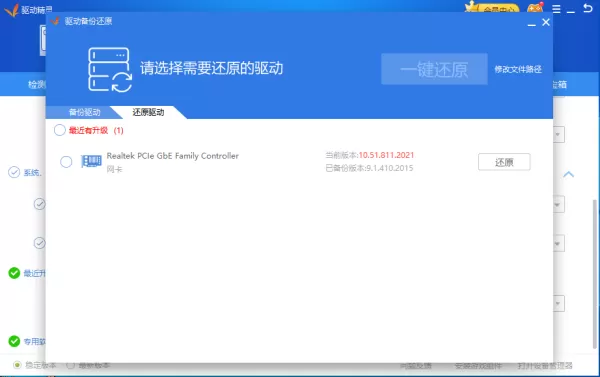This screenshot has width=600, height=377.
Task: Switch to the 还原驱动 tab
Action: tap(148, 112)
